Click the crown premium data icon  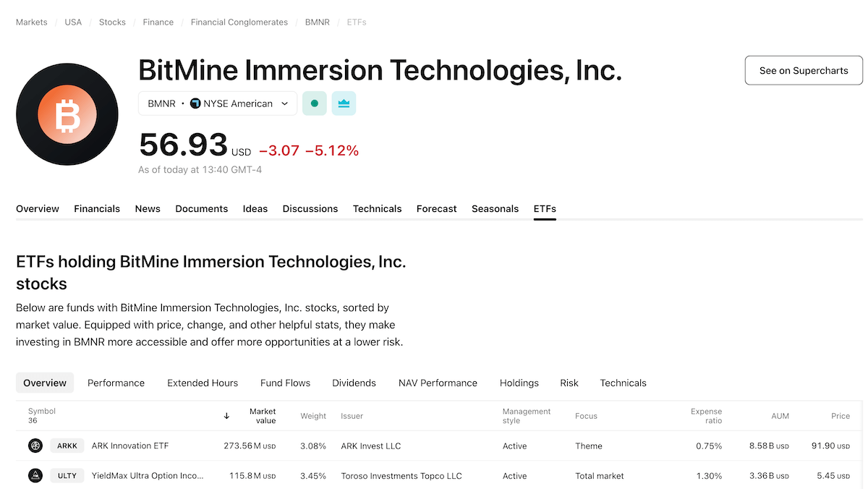tap(344, 103)
